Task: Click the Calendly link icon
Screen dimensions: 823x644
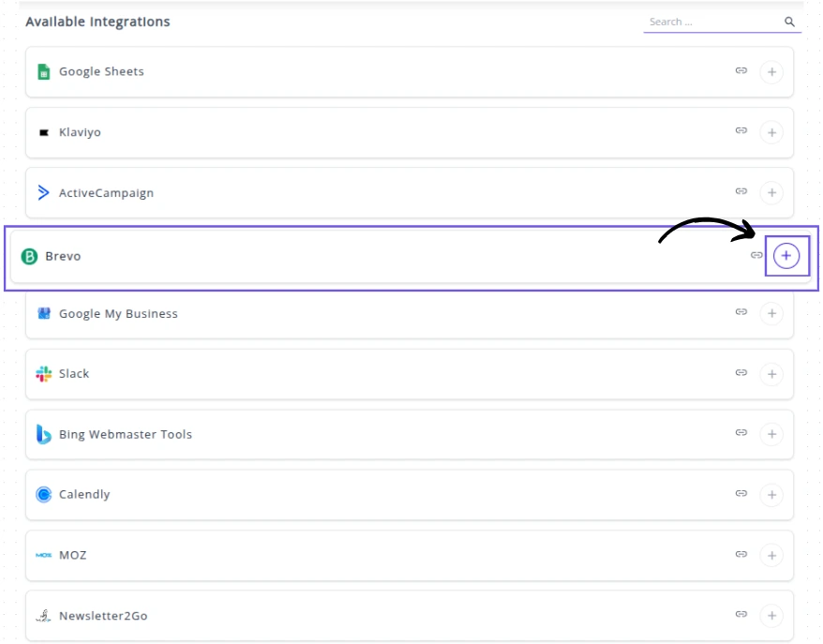Action: (741, 494)
